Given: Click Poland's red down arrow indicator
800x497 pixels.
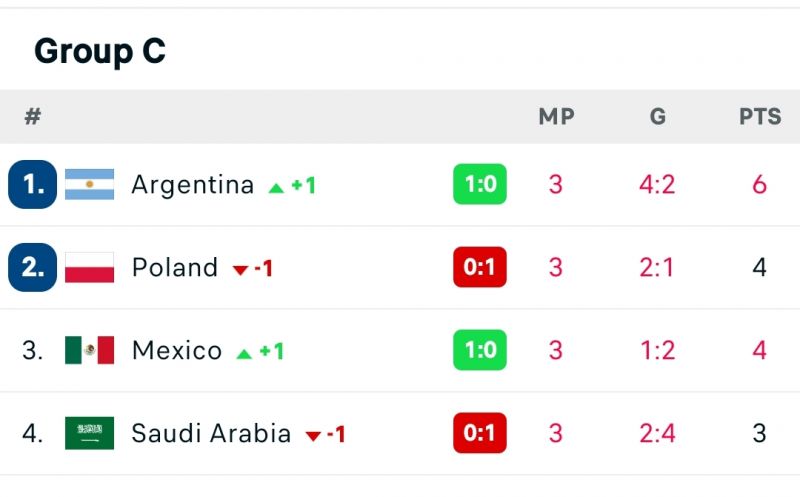Looking at the screenshot, I should (x=240, y=270).
